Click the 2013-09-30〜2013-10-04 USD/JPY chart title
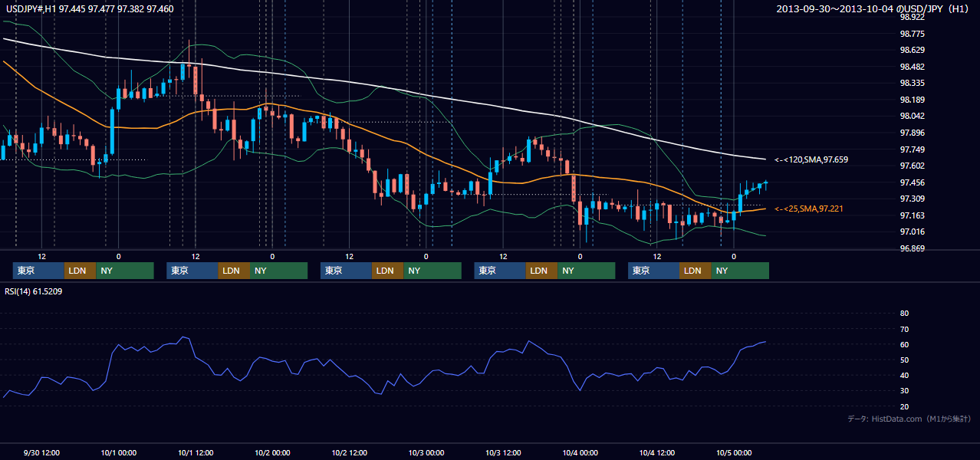Screen dimensions: 980x460 pyautogui.click(x=873, y=8)
